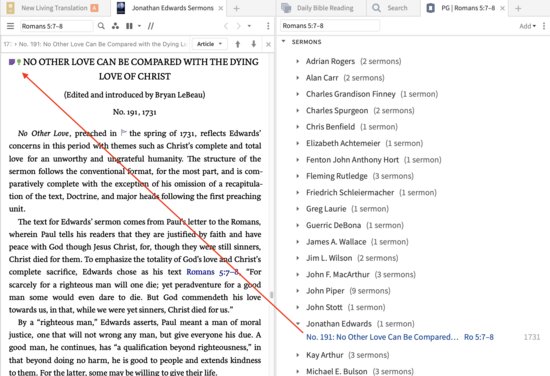This screenshot has height=376, width=550.
Task: Click the pane divider handle
Action: (271, 295)
